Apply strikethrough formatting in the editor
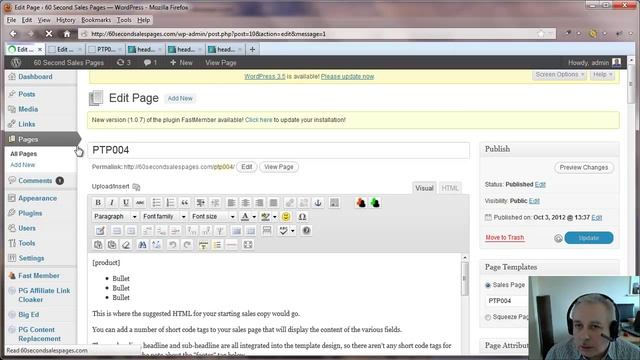Screen dimensions: 640x360 (x=140, y=203)
